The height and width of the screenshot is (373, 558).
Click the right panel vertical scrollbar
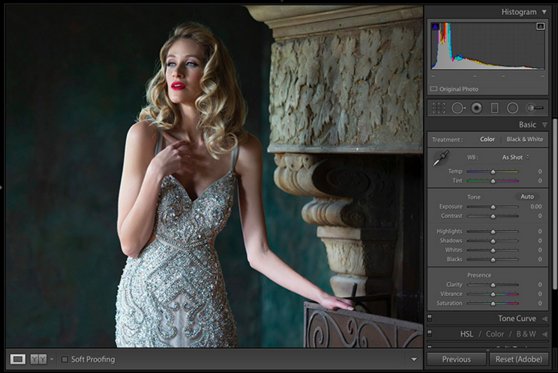[554, 204]
